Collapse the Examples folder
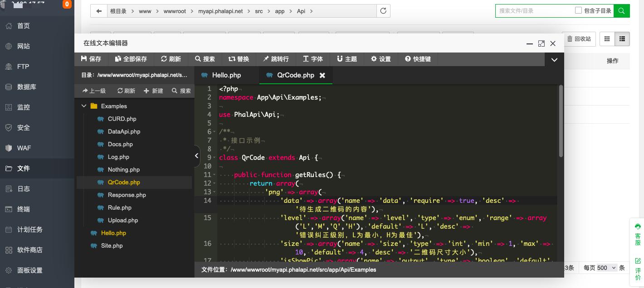Screen dimensions: 644x288 [84, 106]
